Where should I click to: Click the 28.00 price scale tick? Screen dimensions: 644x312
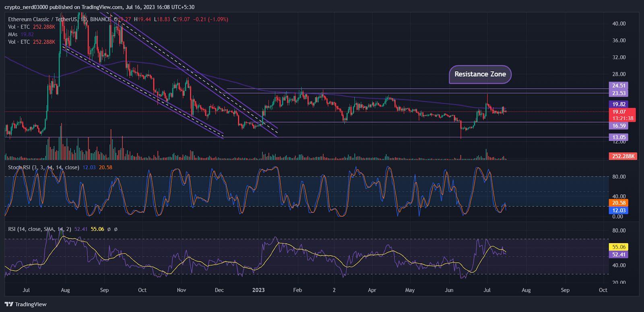point(619,74)
